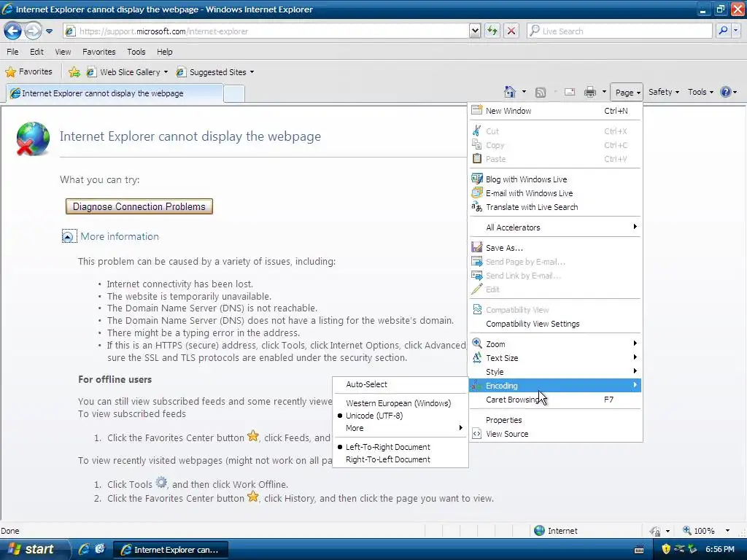Open the search provider dropdown

(x=735, y=31)
